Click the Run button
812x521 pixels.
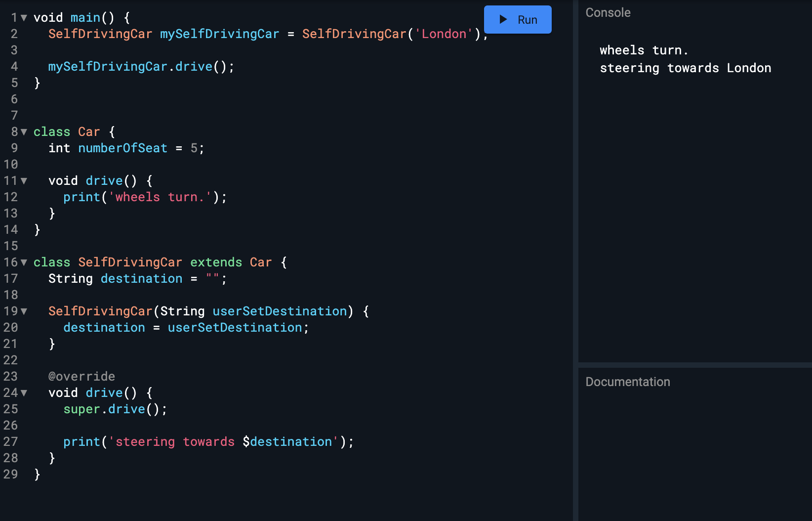coord(518,20)
